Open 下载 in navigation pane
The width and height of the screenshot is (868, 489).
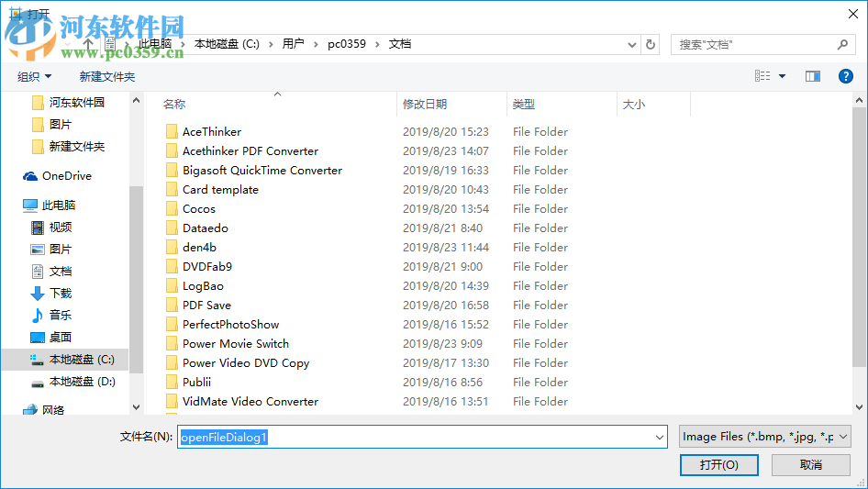point(51,293)
